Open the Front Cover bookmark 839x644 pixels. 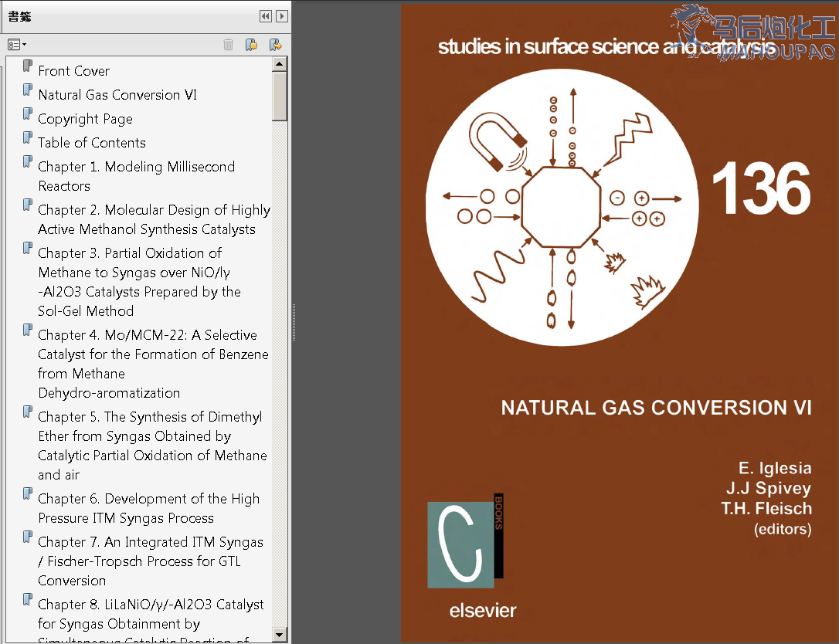click(x=74, y=70)
